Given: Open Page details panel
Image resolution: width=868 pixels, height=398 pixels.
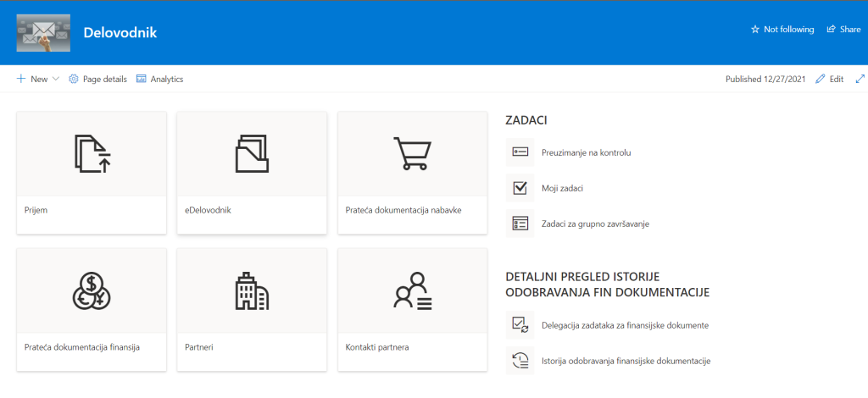Looking at the screenshot, I should 97,79.
